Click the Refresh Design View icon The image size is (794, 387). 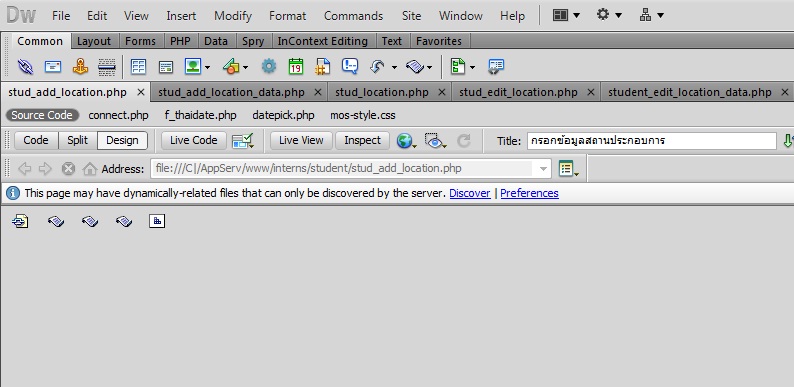click(x=464, y=141)
